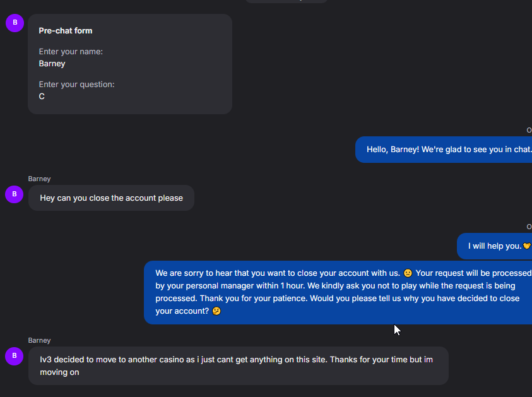
Task: Click the avatar beside the close account request
Action: 15,194
